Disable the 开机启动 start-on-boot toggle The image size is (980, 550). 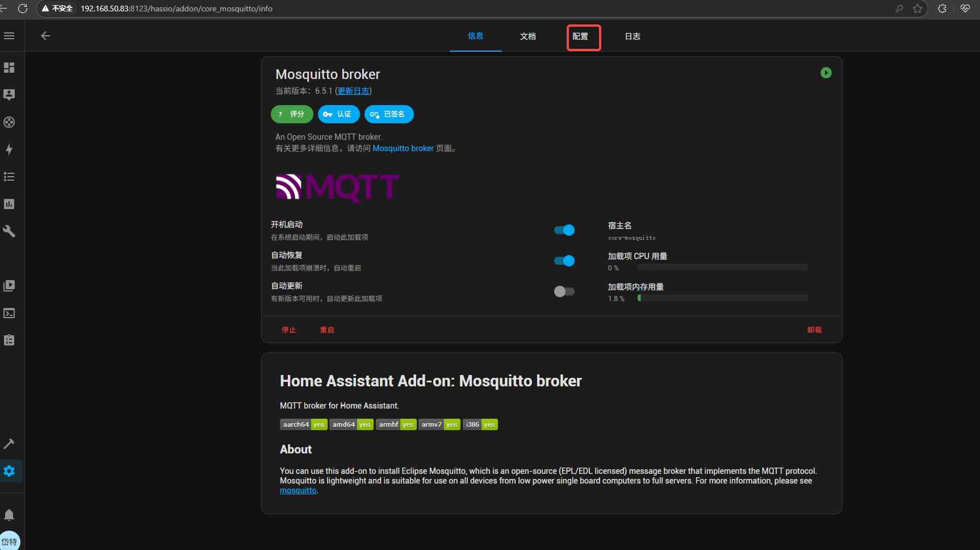[x=564, y=230]
